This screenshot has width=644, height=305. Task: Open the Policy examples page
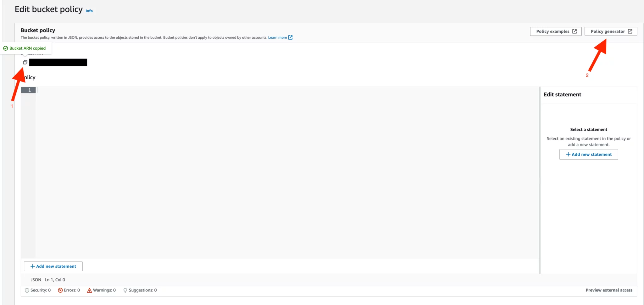[555, 31]
